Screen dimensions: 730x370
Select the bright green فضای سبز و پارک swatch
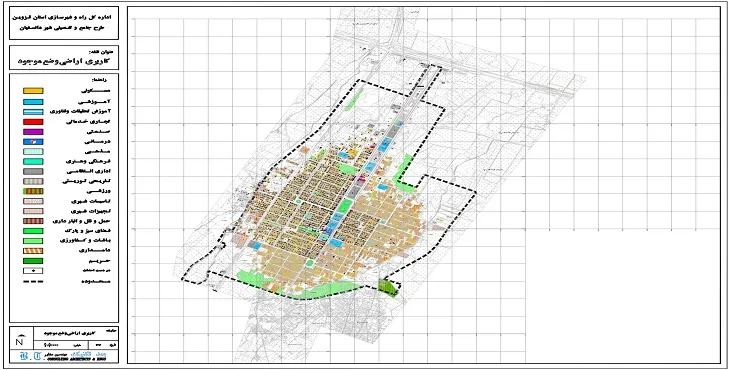point(33,231)
